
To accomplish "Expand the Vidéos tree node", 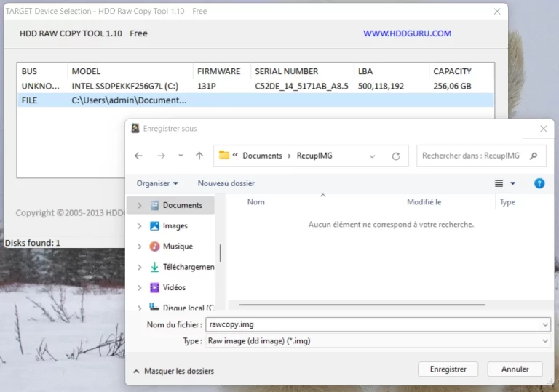I will click(140, 287).
